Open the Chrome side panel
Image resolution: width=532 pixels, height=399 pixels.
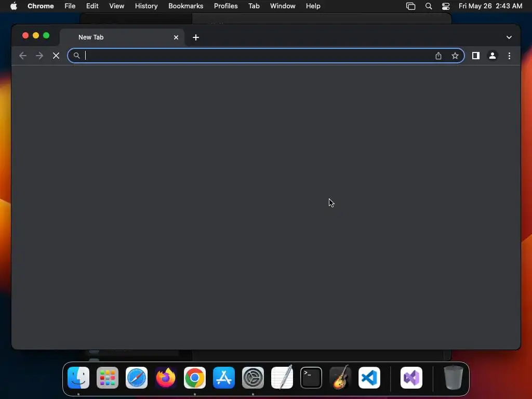point(476,56)
